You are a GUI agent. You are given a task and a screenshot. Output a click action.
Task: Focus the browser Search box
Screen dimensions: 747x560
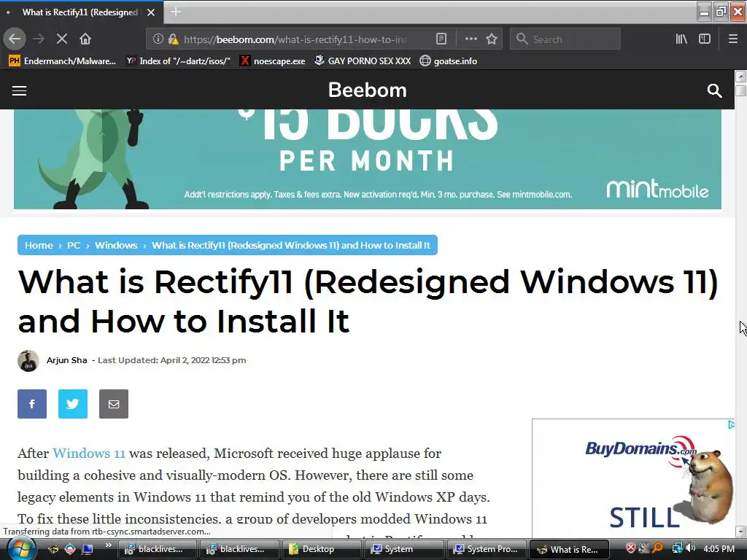point(565,39)
